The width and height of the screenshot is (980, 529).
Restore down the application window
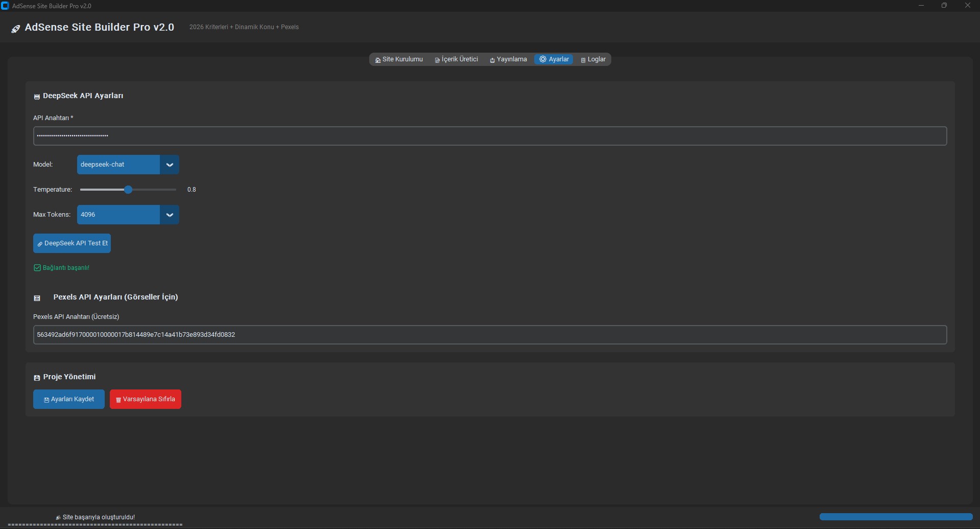[944, 6]
